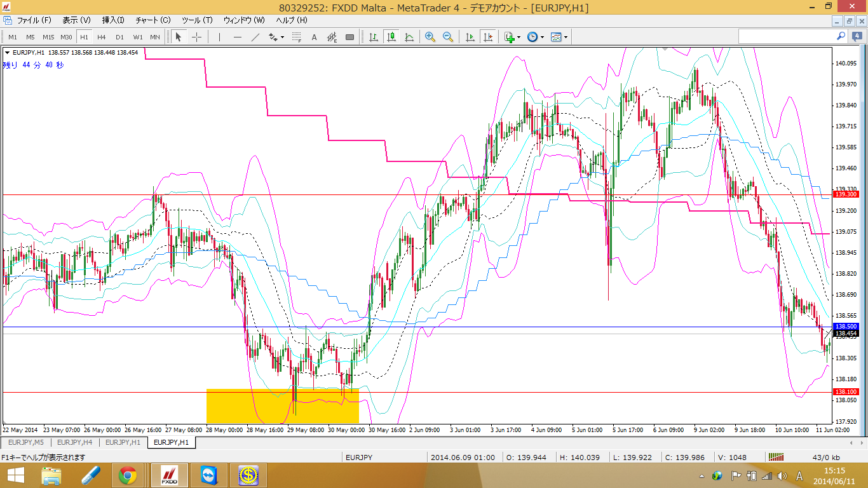Open the indicators dropdown arrow
This screenshot has height=488, width=868.
[519, 37]
